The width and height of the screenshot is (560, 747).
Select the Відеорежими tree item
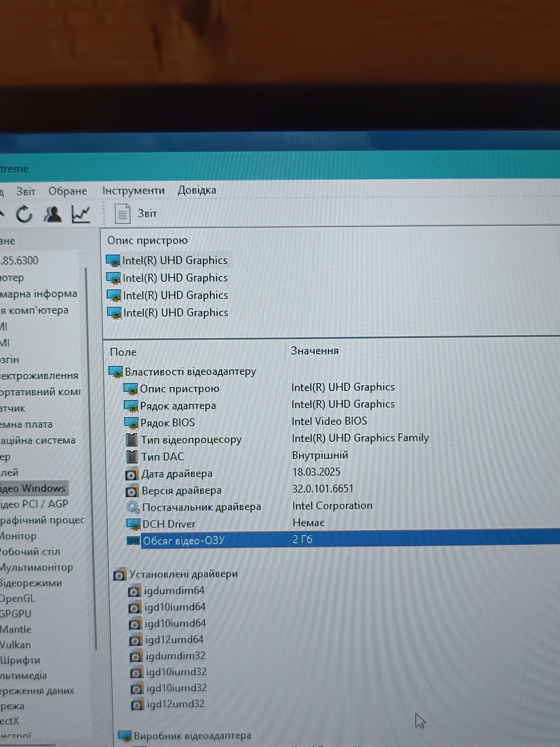(31, 583)
